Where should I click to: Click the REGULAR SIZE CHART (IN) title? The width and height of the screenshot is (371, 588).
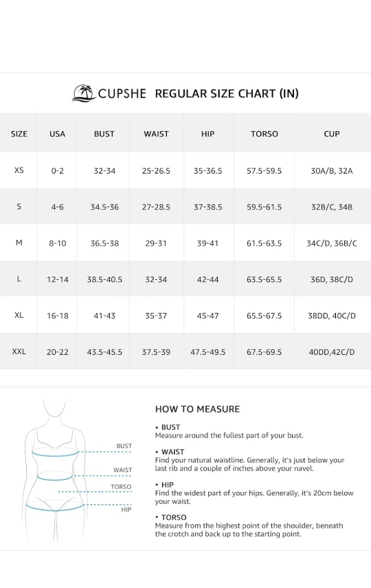coord(227,93)
